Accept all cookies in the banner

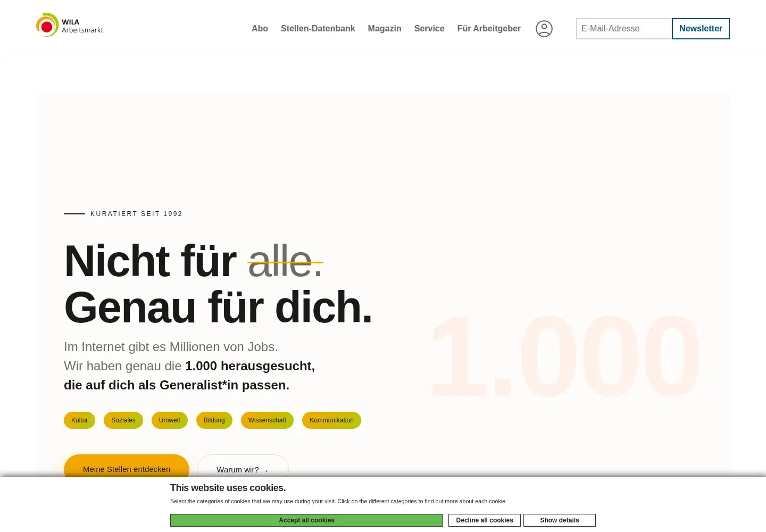[306, 520]
